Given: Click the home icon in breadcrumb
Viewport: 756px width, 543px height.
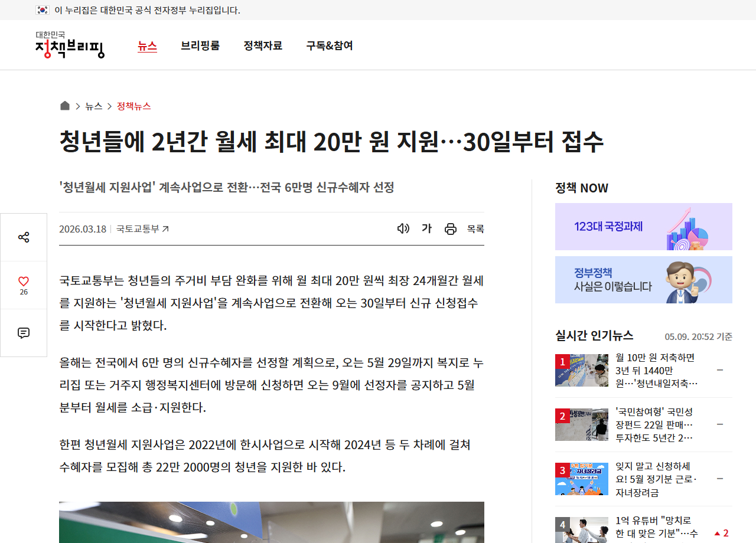Looking at the screenshot, I should [65, 106].
